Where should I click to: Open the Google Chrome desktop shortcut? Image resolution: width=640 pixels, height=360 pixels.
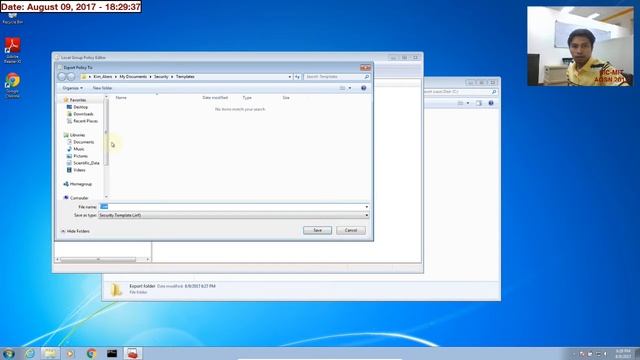tap(13, 85)
